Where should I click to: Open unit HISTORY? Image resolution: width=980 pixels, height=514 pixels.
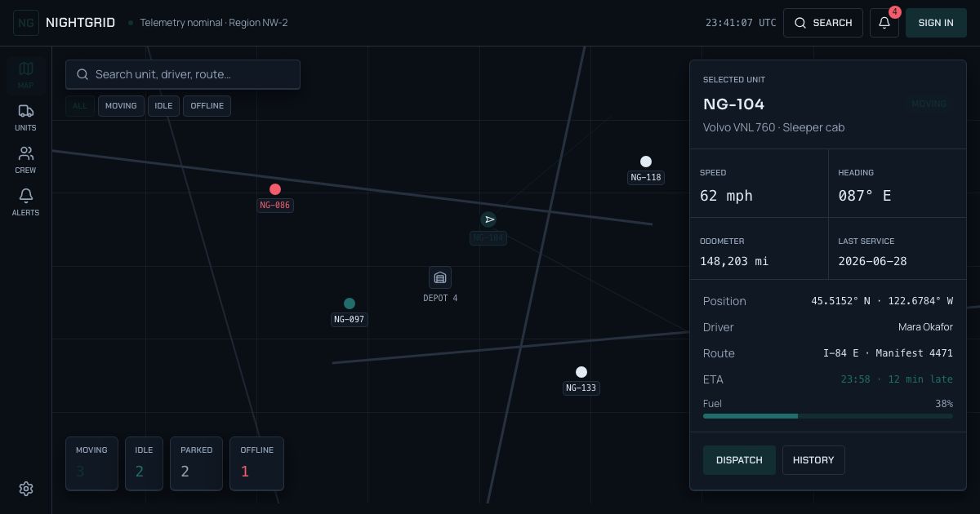(x=813, y=460)
